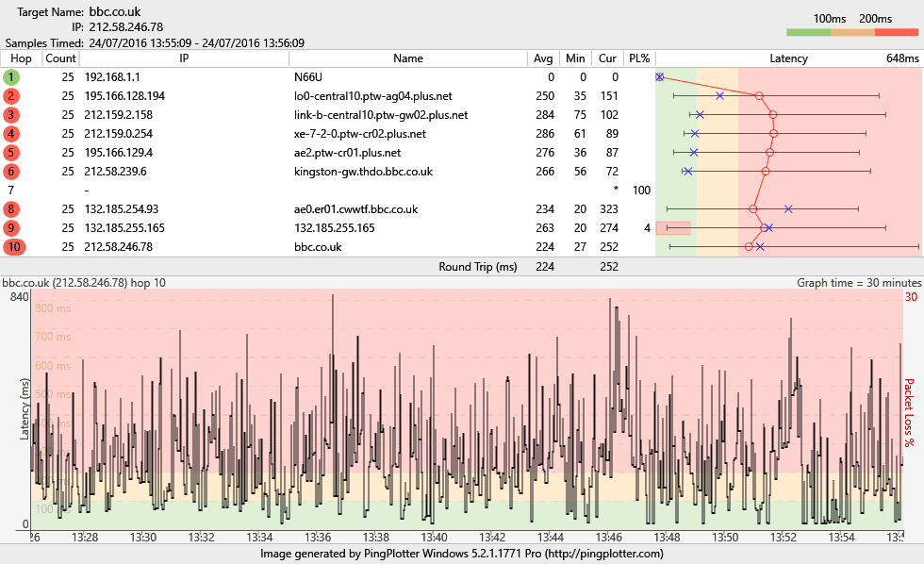The image size is (924, 564).
Task: Select the red hop 8 circle icon
Action: tap(11, 209)
